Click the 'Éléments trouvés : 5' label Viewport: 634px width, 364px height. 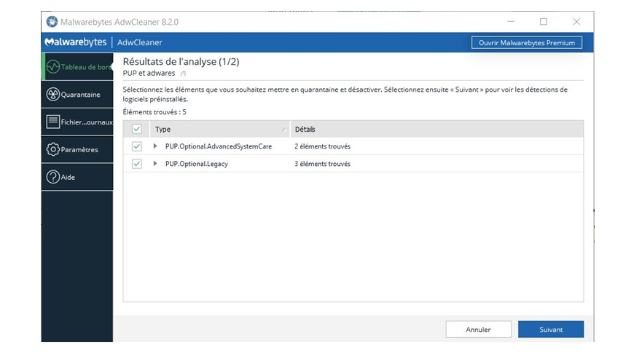pyautogui.click(x=154, y=112)
